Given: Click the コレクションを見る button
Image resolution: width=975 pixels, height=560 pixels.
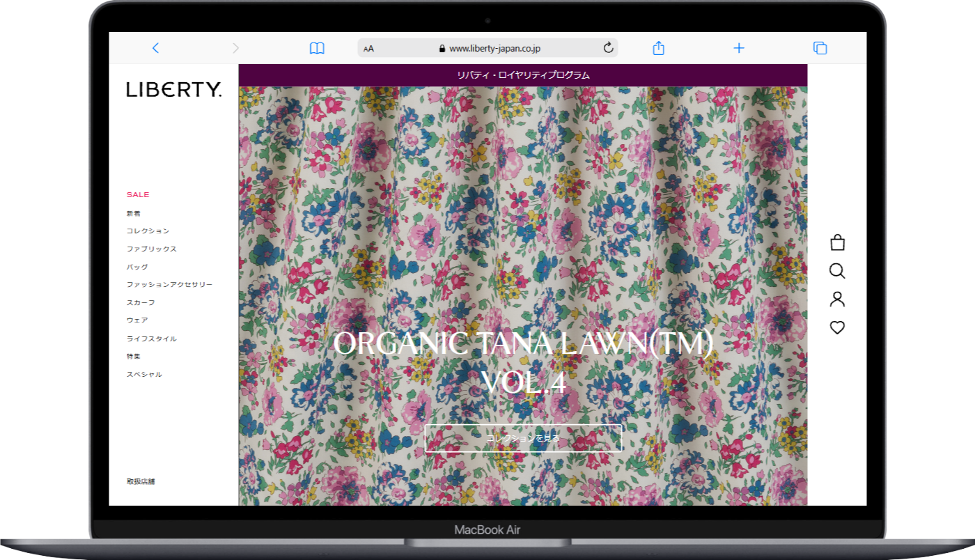Looking at the screenshot, I should (x=523, y=438).
